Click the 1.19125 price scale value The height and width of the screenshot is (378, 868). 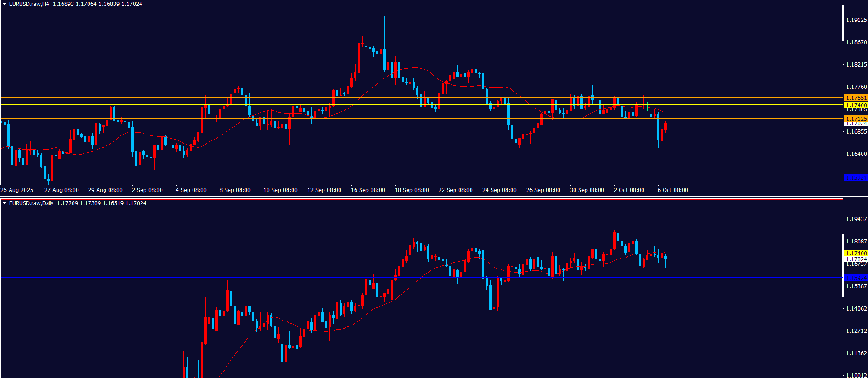click(856, 20)
